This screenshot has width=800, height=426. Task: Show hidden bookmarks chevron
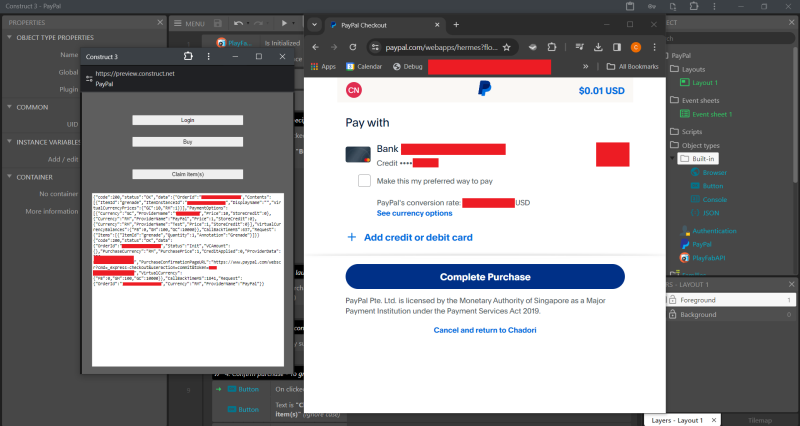(586, 66)
